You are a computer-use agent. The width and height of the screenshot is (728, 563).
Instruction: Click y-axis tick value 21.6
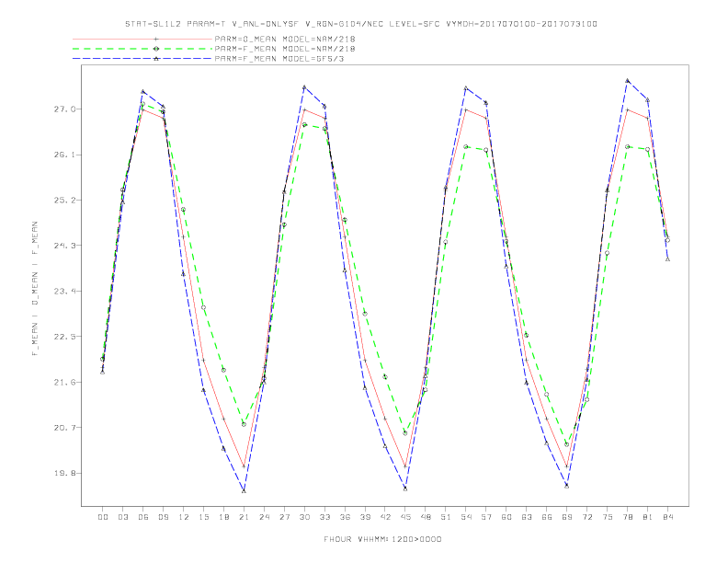tap(64, 383)
